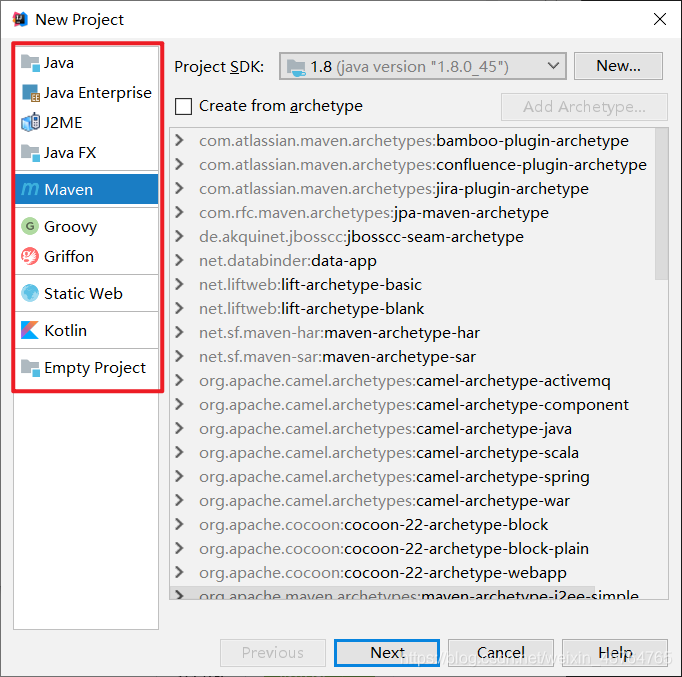Expand lift-archetype-blank entry
Viewport: 682px width, 677px height.
point(179,308)
